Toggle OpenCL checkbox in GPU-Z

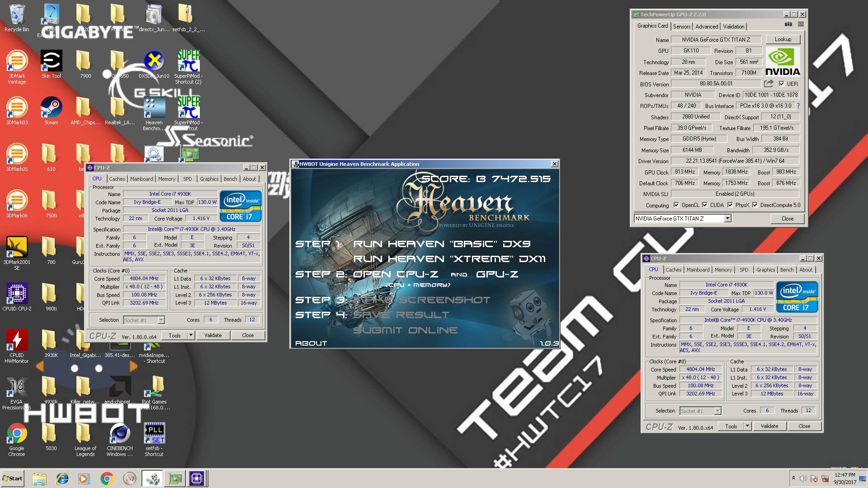676,205
